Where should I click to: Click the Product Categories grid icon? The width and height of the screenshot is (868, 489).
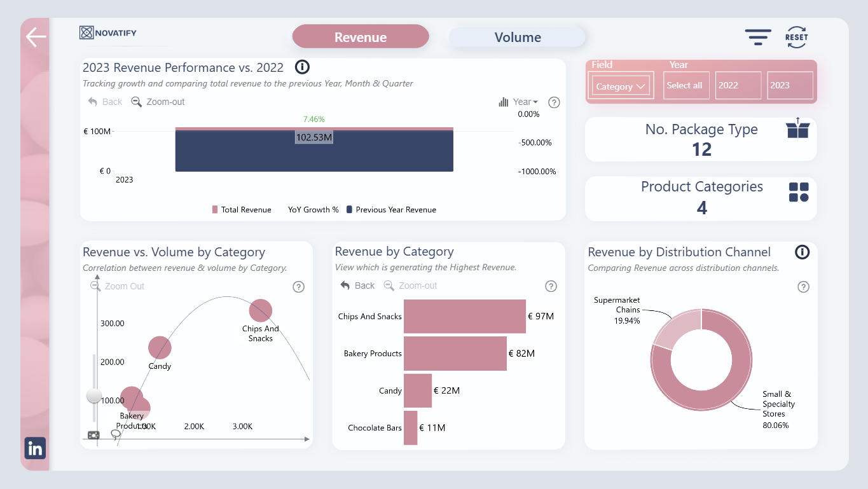pyautogui.click(x=799, y=192)
